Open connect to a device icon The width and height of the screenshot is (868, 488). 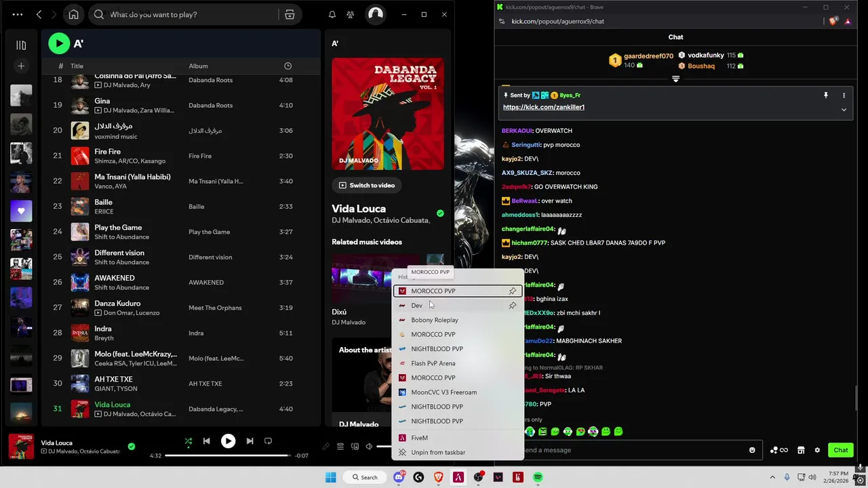(x=355, y=447)
